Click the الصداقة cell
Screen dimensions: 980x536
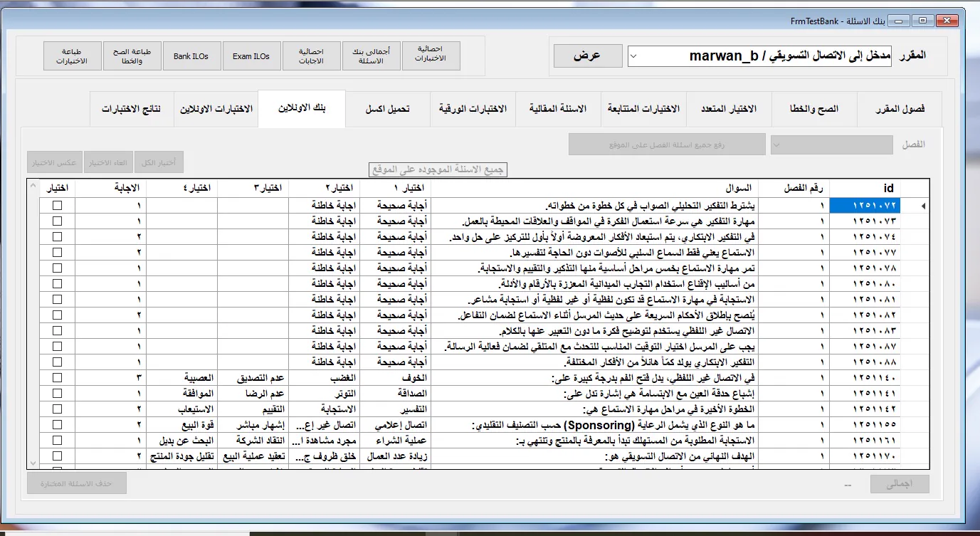(x=396, y=393)
